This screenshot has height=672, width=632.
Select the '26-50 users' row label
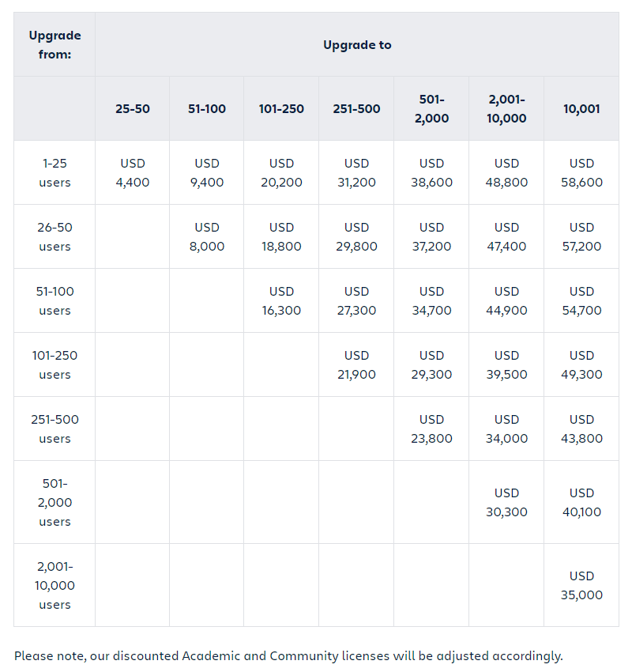[x=55, y=236]
